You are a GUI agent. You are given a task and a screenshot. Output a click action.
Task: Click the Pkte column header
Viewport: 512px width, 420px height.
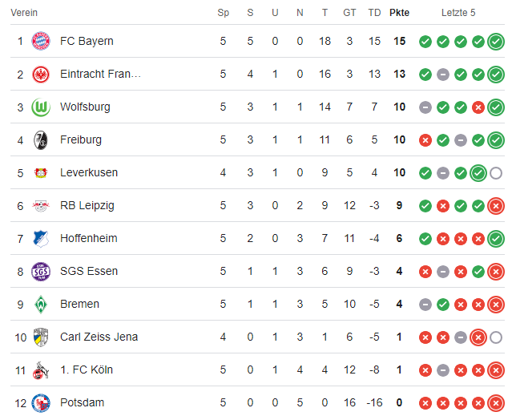[x=398, y=13]
